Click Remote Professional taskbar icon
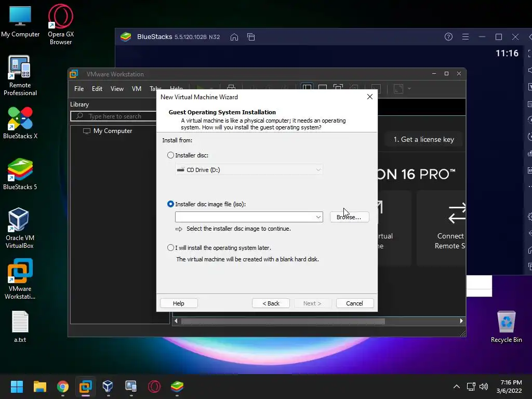Screen dimensions: 532x399 click(131, 387)
